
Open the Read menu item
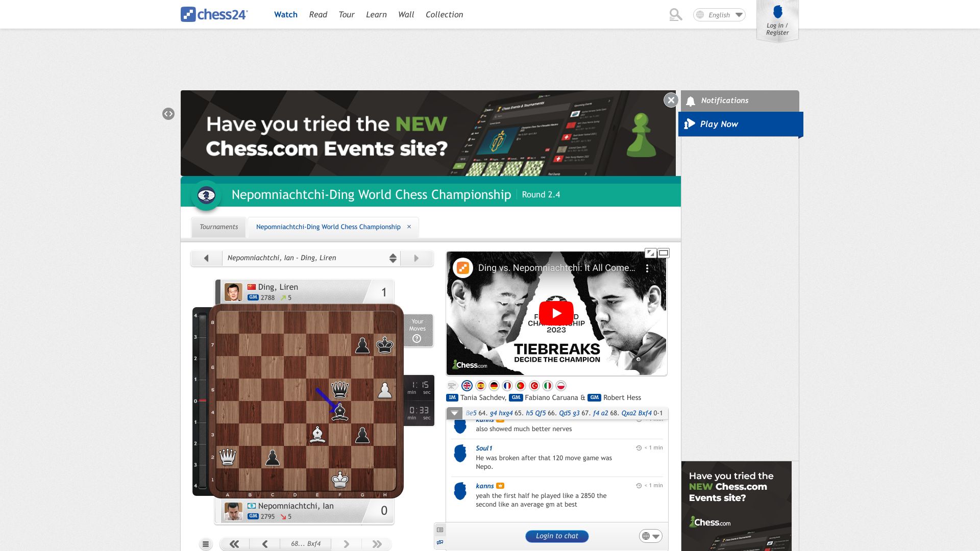[x=318, y=15]
